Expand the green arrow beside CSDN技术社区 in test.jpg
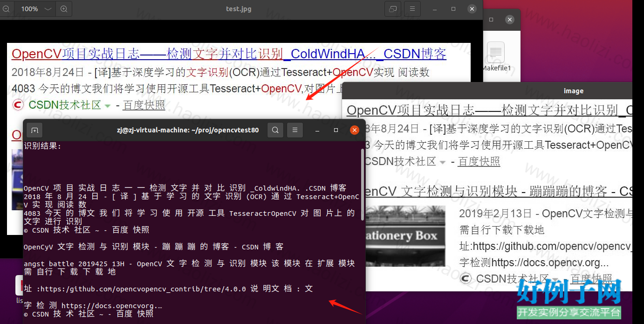The width and height of the screenshot is (644, 324). point(108,106)
